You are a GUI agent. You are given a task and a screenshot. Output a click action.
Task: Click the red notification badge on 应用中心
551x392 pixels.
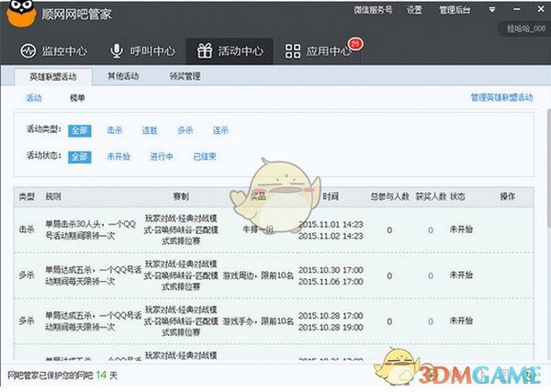(355, 43)
